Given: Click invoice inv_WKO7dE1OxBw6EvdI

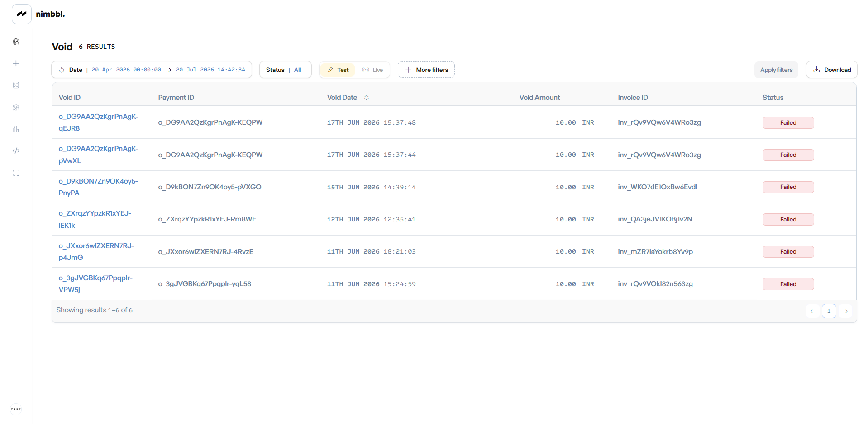Looking at the screenshot, I should (x=658, y=187).
